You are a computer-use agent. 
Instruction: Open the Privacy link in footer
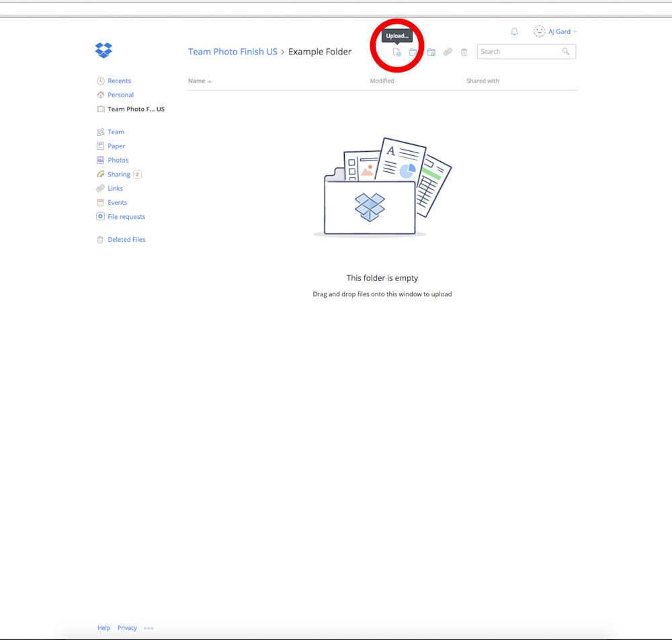pos(127,628)
